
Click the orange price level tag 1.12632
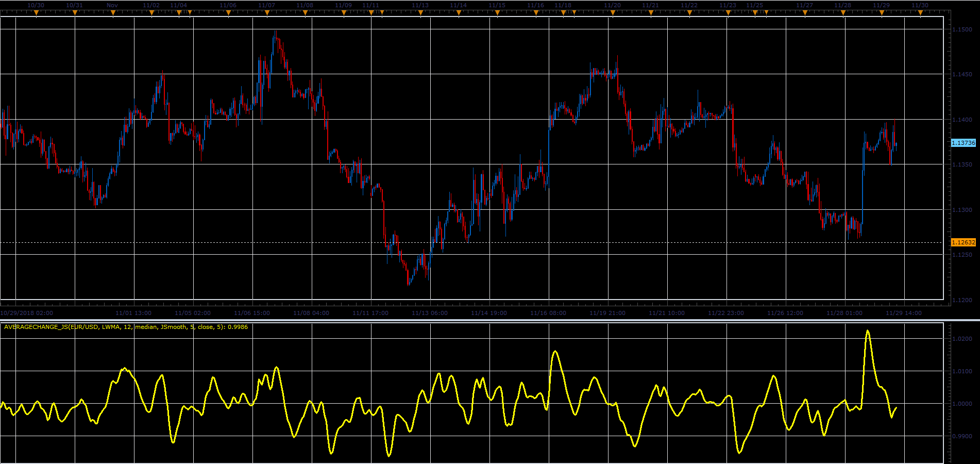963,242
